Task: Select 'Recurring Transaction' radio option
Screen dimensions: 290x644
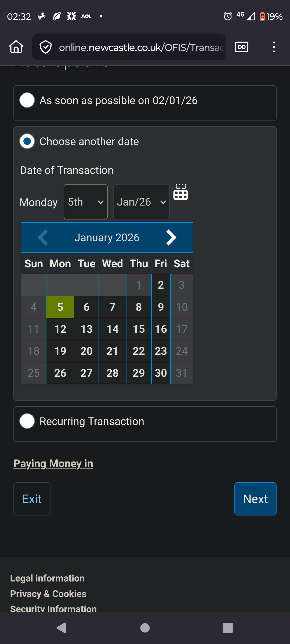Action: pos(27,421)
